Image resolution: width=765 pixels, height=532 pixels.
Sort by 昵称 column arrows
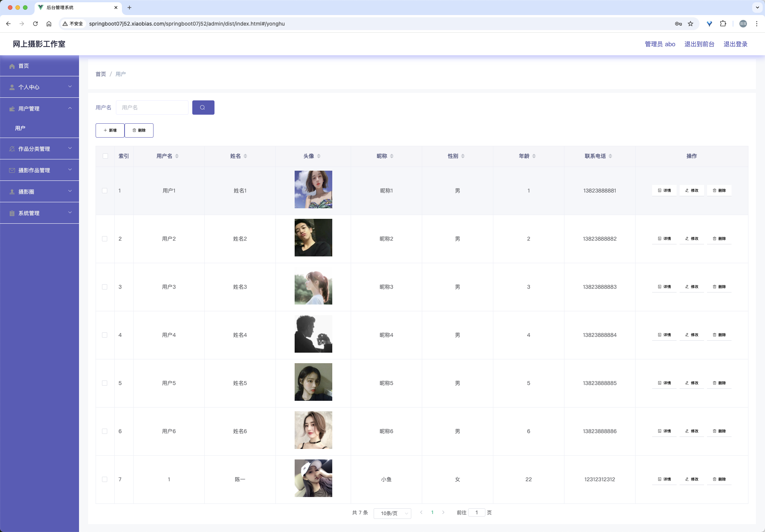pyautogui.click(x=392, y=156)
